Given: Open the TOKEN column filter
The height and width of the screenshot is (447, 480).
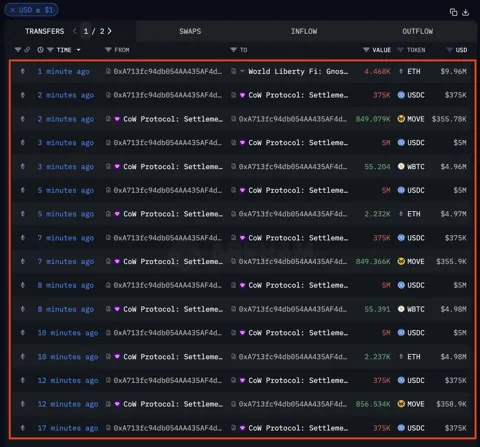Looking at the screenshot, I should [400, 50].
